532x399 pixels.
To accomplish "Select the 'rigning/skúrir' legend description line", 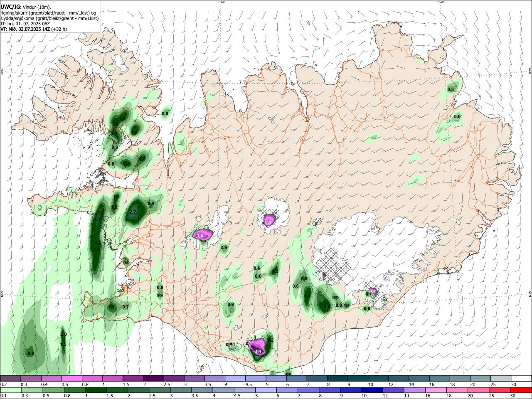I will (48, 13).
